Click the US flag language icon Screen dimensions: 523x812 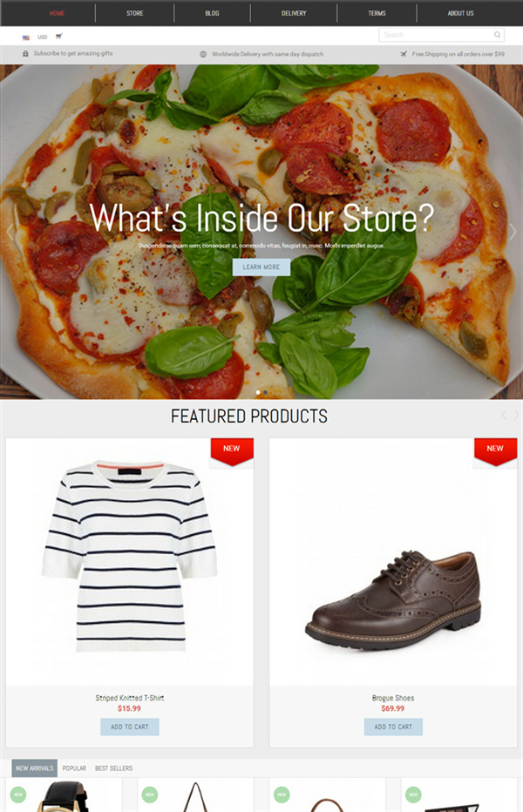[26, 37]
